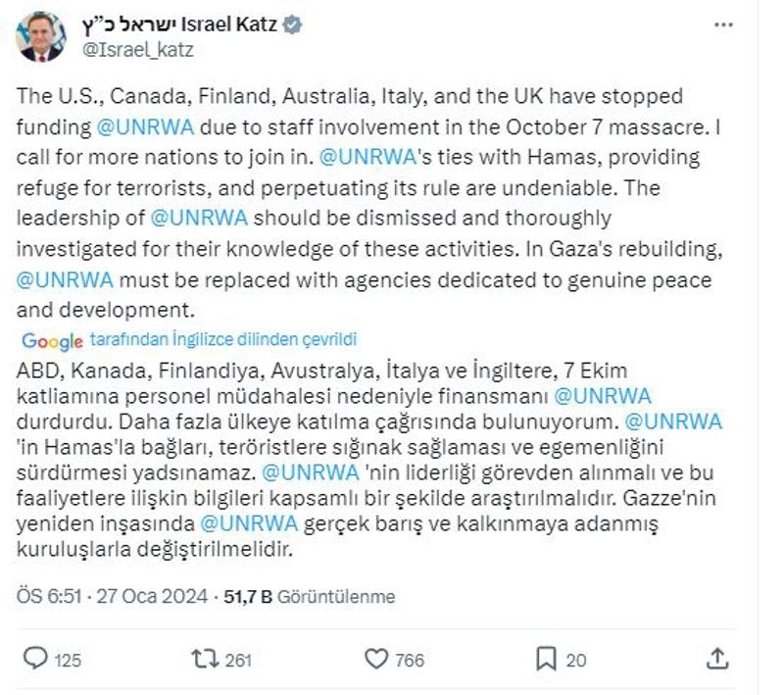Click the share upload icon
The image size is (784, 695).
[717, 659]
